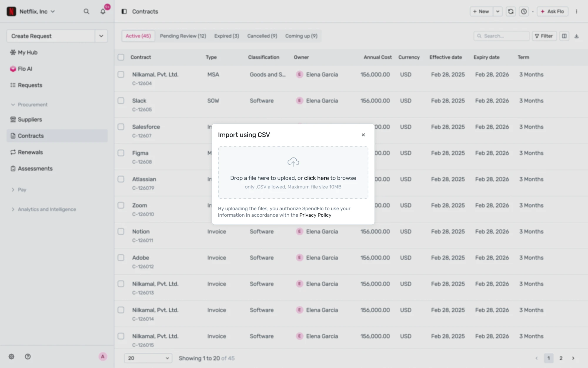Click Elena Garcia avatar in Slack row

[x=300, y=101]
